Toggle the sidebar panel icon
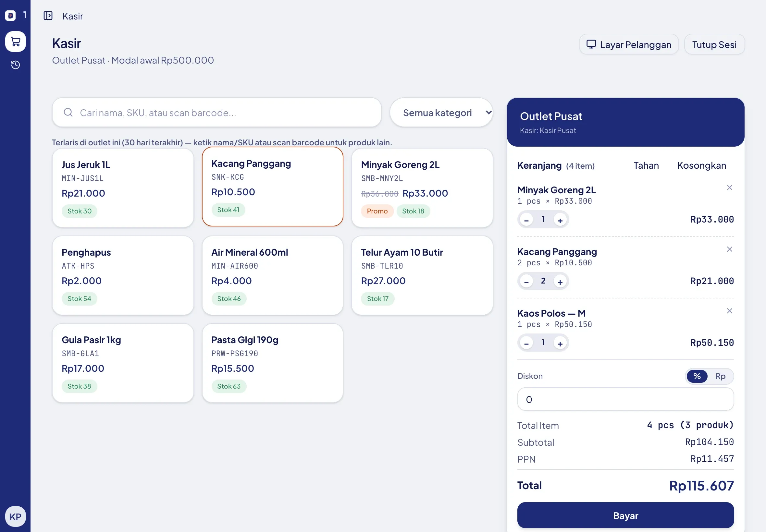This screenshot has width=766, height=532. pos(48,16)
